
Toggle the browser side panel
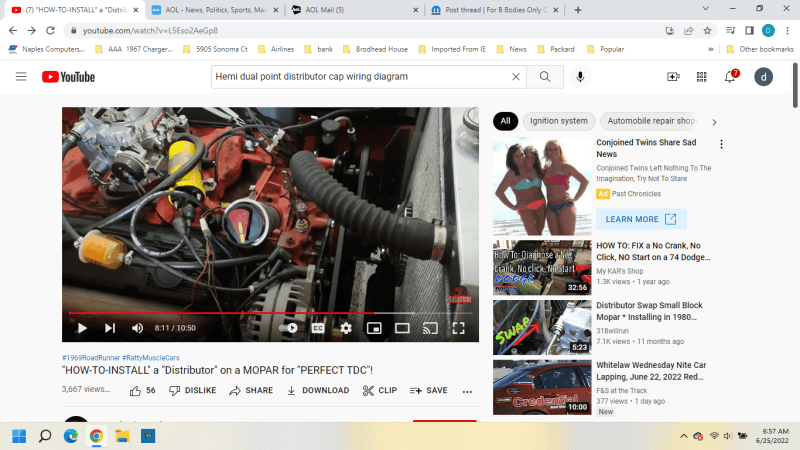[749, 31]
